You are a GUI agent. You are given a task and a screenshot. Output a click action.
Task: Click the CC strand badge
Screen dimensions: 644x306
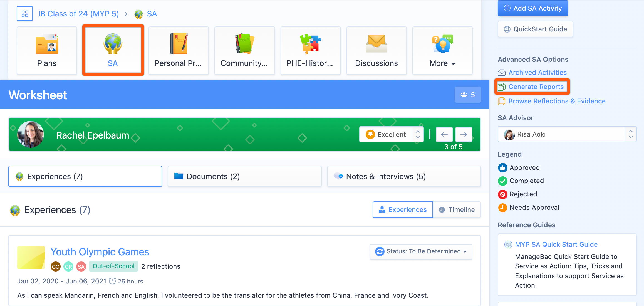[56, 267]
